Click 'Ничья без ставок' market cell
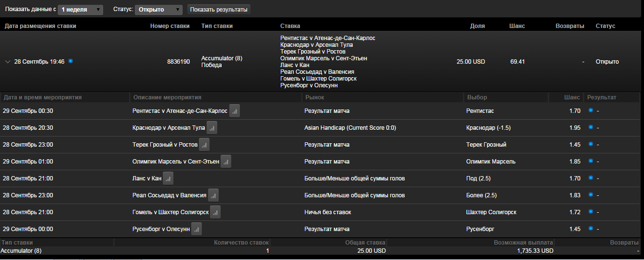 328,212
